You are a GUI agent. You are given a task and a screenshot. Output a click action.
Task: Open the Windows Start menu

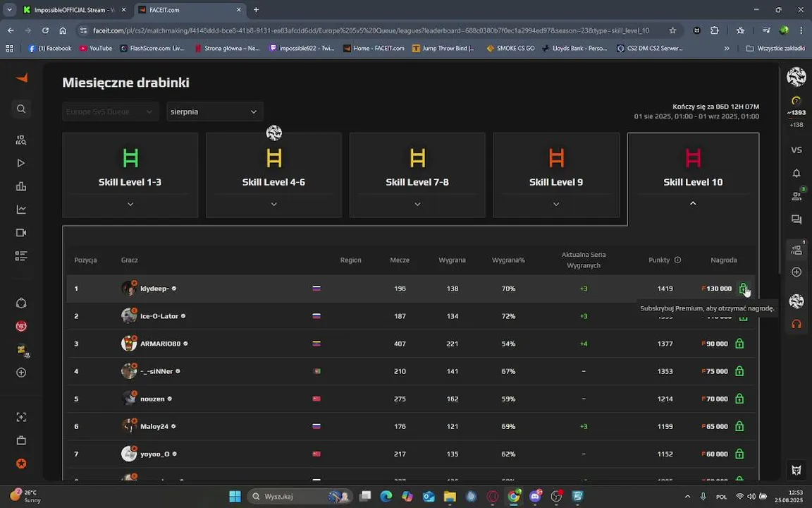pos(235,497)
